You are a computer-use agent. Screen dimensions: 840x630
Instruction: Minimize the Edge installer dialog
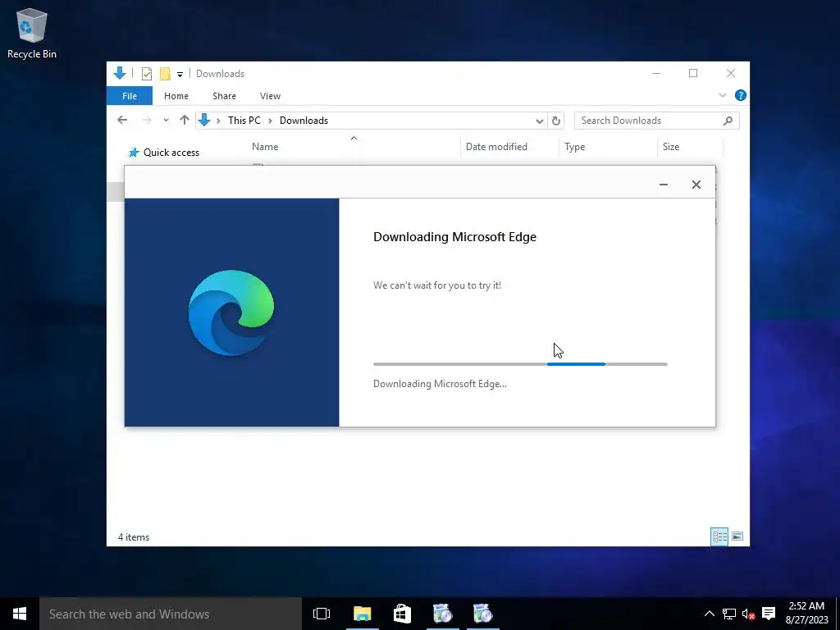tap(663, 185)
